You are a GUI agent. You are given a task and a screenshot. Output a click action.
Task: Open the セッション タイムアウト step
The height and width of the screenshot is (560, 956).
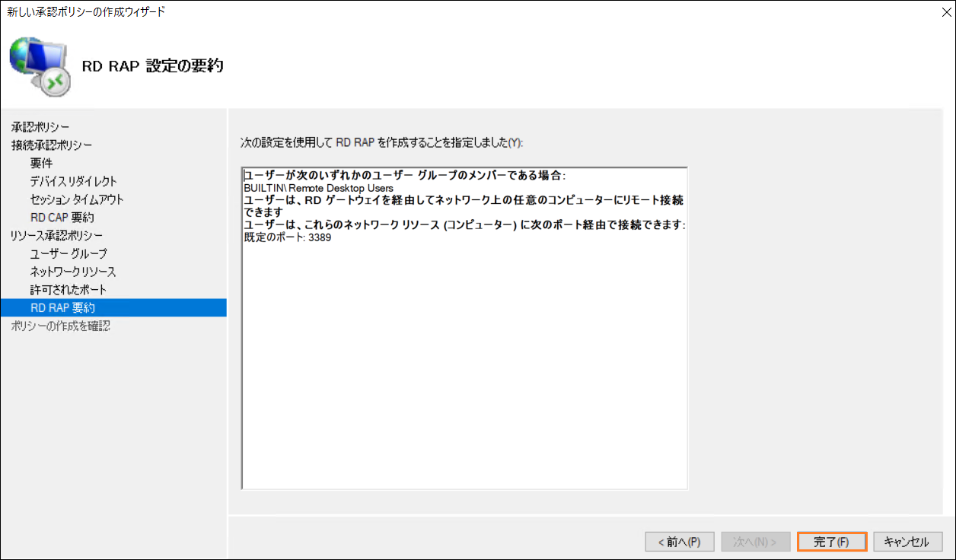[77, 199]
